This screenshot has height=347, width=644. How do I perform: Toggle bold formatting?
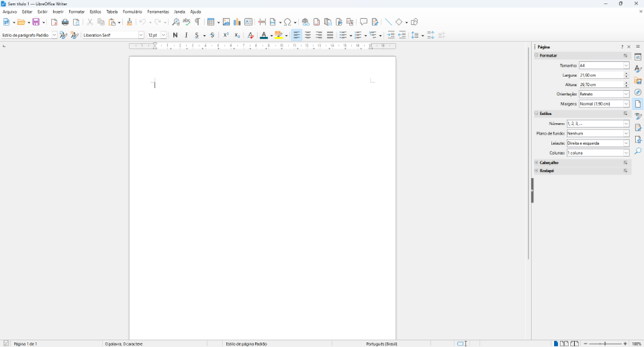pyautogui.click(x=175, y=35)
